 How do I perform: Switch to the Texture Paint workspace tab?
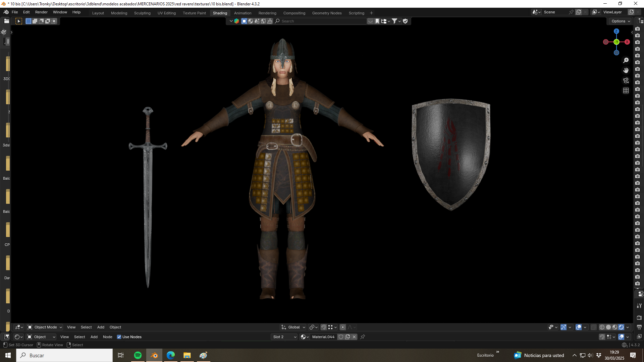click(194, 13)
